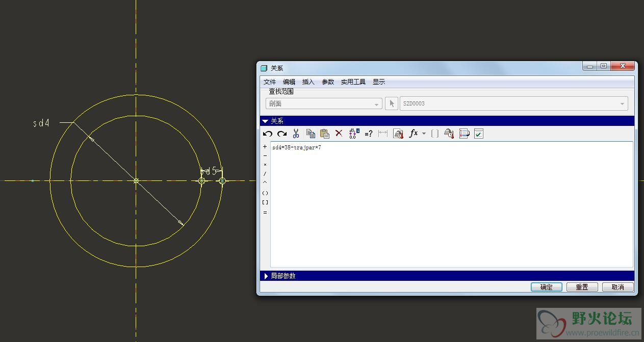Click the relation text sd4=38-trajpar*7

297,147
